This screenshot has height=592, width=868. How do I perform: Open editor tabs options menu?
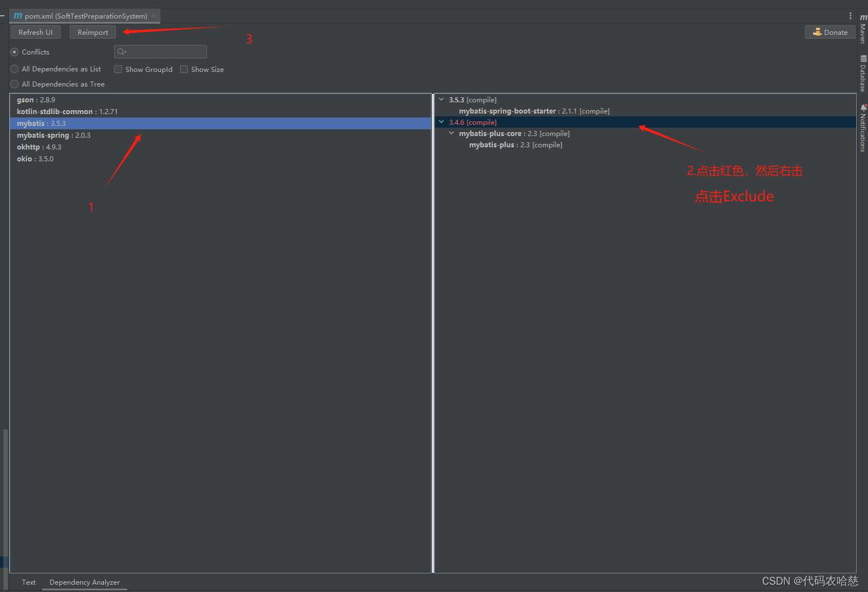click(x=851, y=16)
